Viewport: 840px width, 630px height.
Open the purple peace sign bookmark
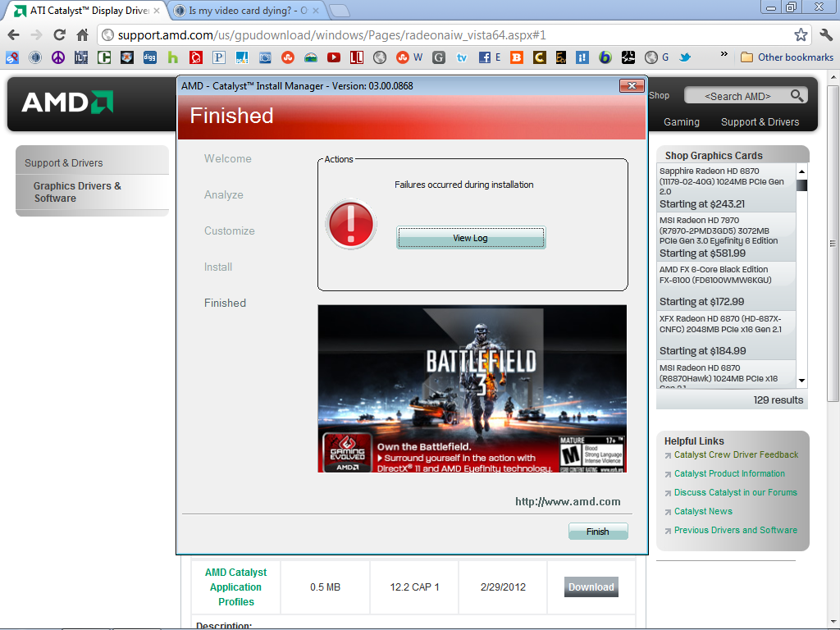58,57
